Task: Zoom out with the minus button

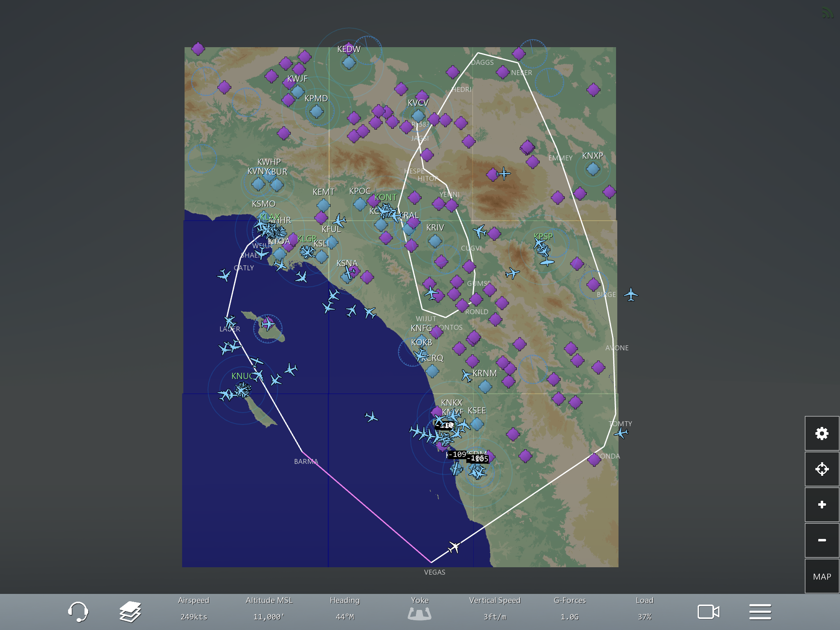Action: click(x=822, y=540)
